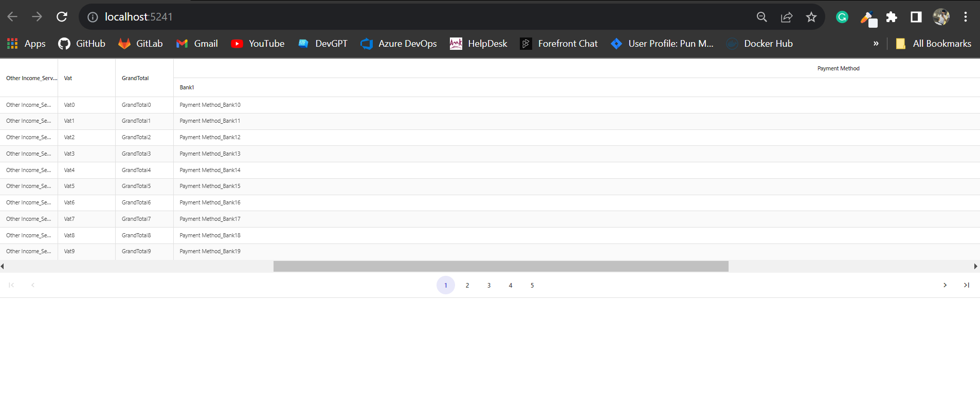The height and width of the screenshot is (415, 980).
Task: Open the All Bookmarks folder
Action: click(933, 44)
